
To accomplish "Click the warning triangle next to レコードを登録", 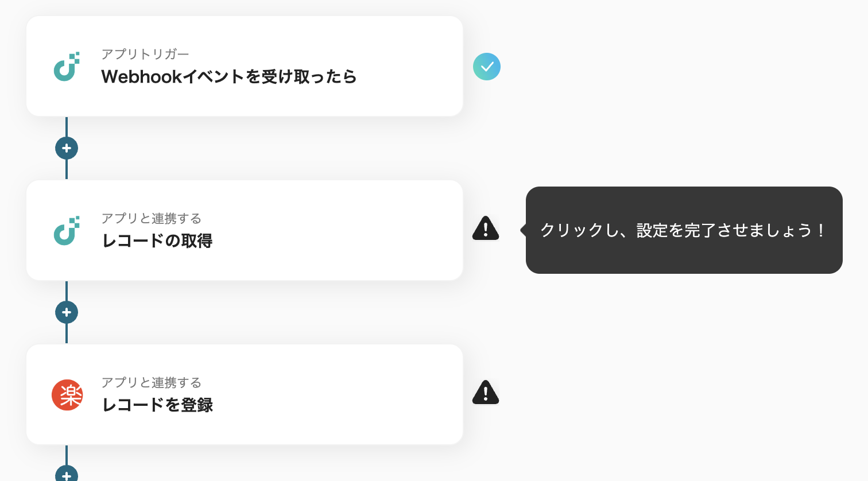I will pyautogui.click(x=486, y=393).
